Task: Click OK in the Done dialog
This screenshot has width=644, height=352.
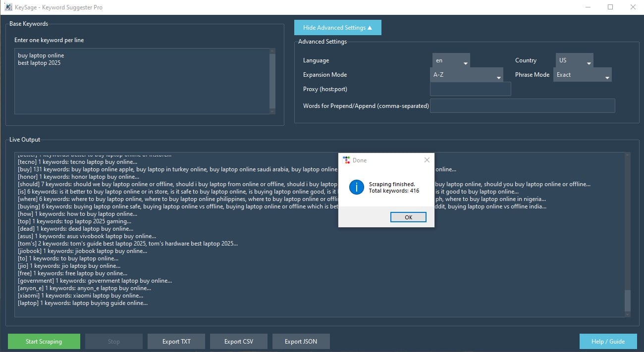Action: pyautogui.click(x=408, y=217)
